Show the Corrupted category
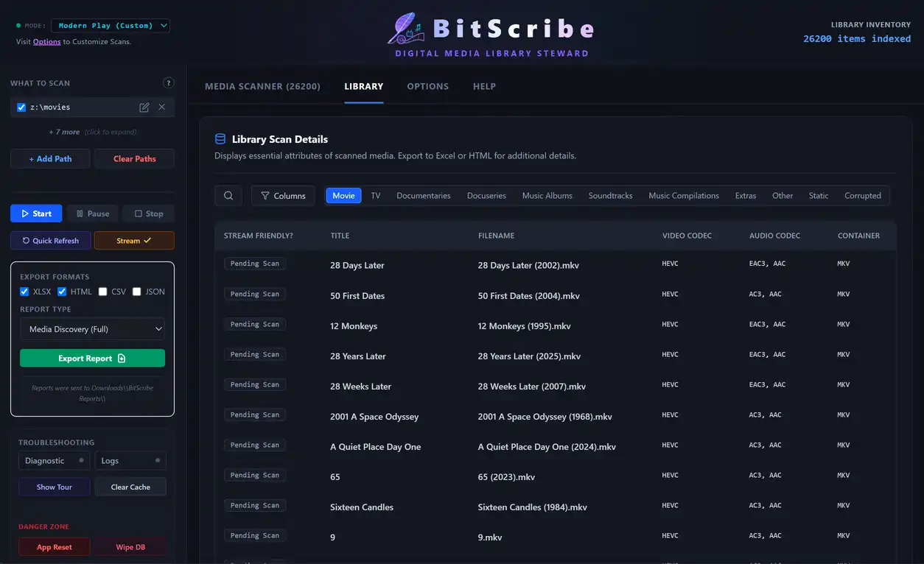The height and width of the screenshot is (564, 924). (863, 196)
